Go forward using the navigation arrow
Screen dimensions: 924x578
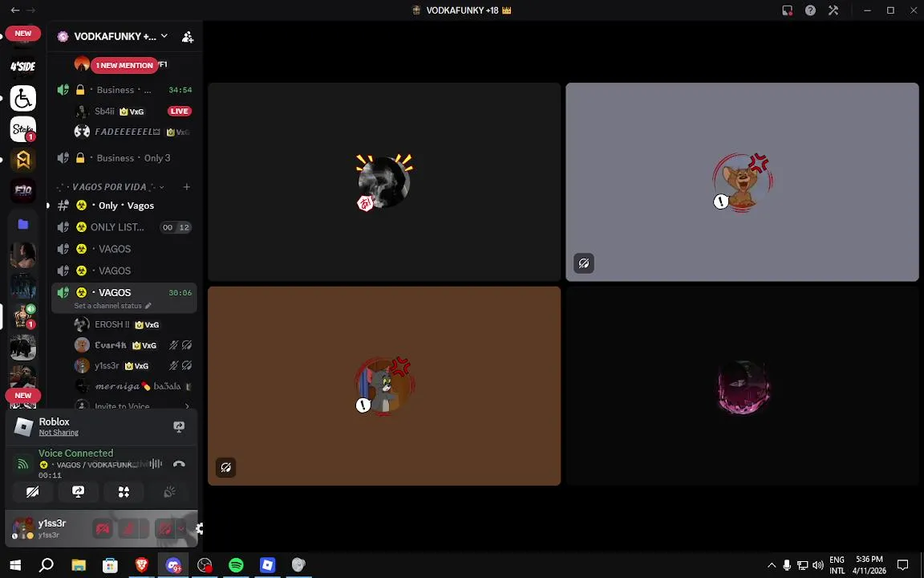(30, 10)
